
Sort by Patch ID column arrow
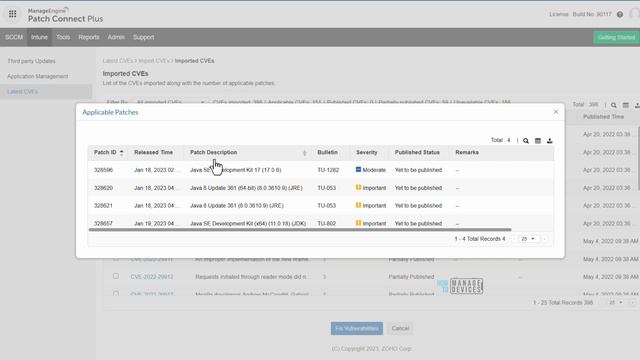click(121, 152)
